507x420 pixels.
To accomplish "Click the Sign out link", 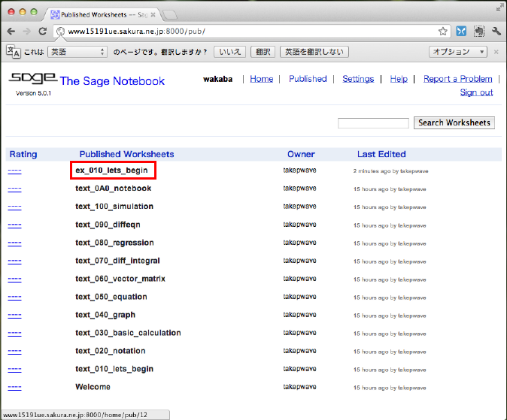I will coord(476,92).
